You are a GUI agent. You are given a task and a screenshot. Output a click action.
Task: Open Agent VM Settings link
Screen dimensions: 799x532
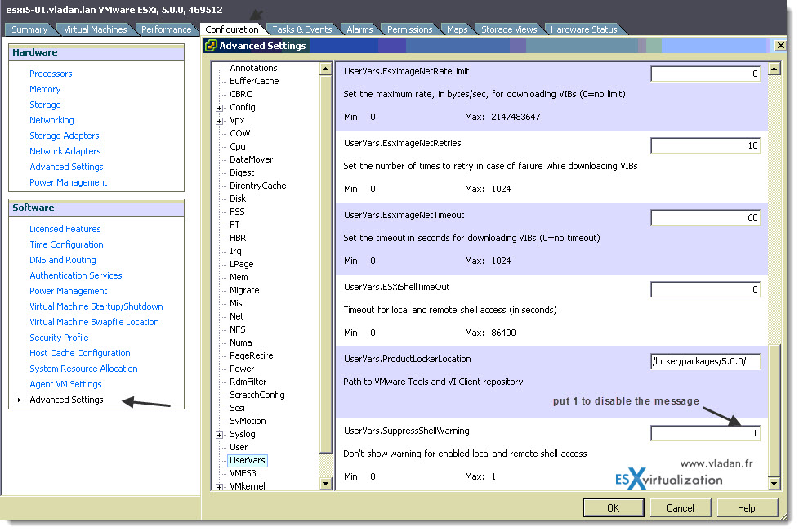click(x=65, y=385)
